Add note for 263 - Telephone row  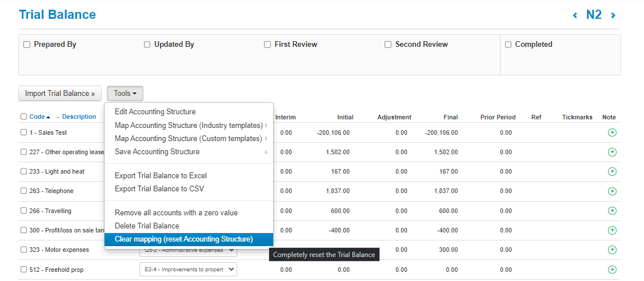(x=611, y=191)
